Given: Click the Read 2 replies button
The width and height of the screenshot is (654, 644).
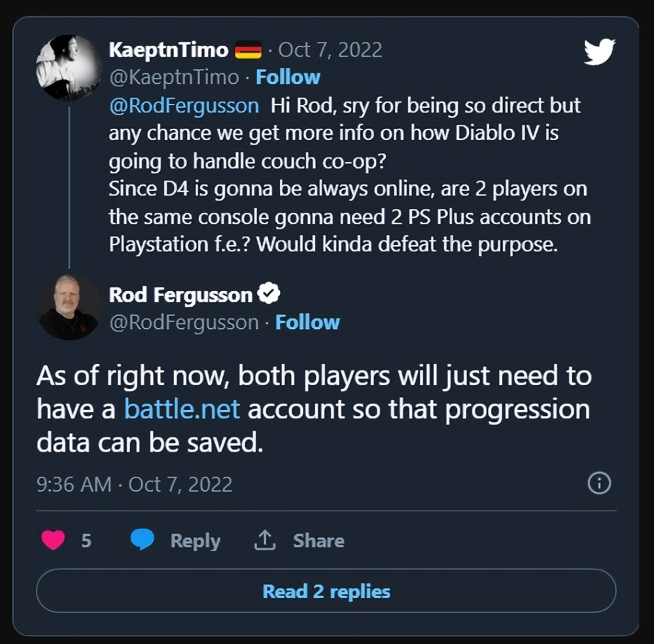Looking at the screenshot, I should (x=326, y=592).
